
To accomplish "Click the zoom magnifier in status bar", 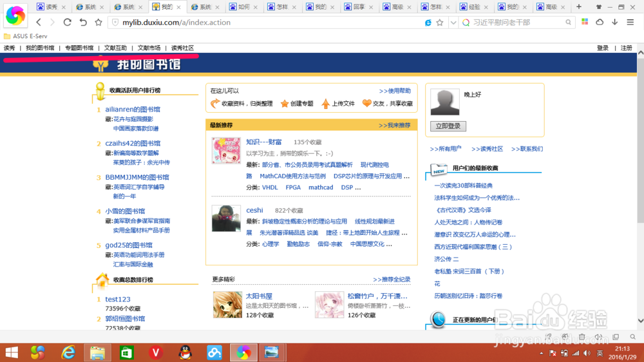I will 633,337.
